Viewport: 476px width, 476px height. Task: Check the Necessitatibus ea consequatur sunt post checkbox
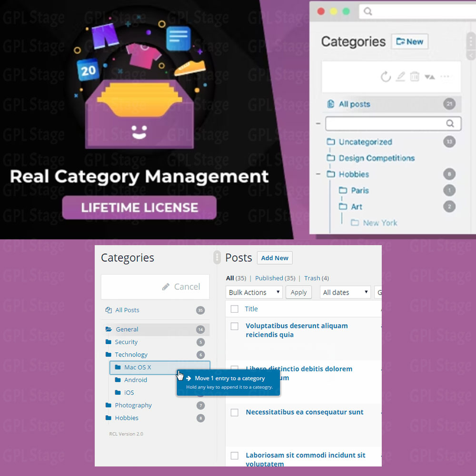(x=234, y=413)
